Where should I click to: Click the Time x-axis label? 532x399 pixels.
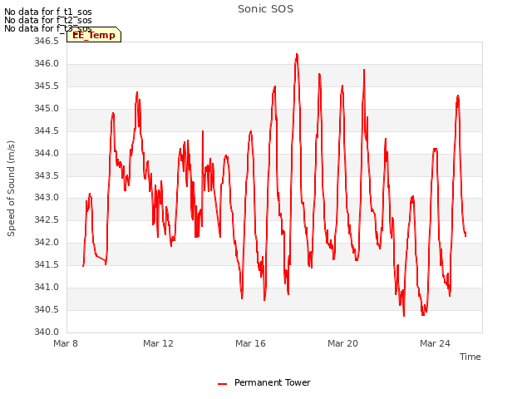point(470,357)
